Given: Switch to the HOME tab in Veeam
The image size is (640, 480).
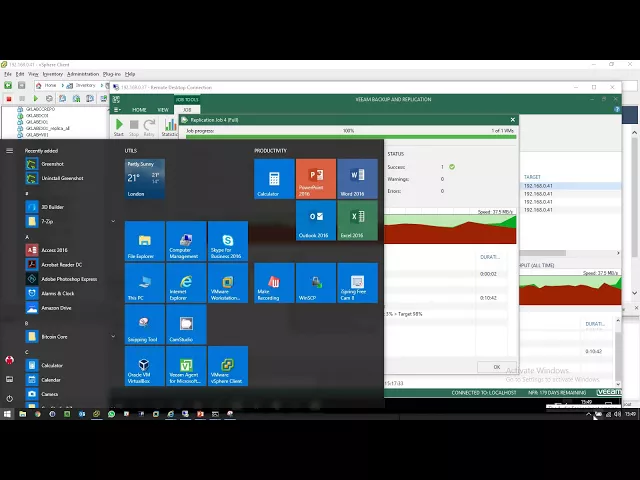Looking at the screenshot, I should pyautogui.click(x=139, y=110).
